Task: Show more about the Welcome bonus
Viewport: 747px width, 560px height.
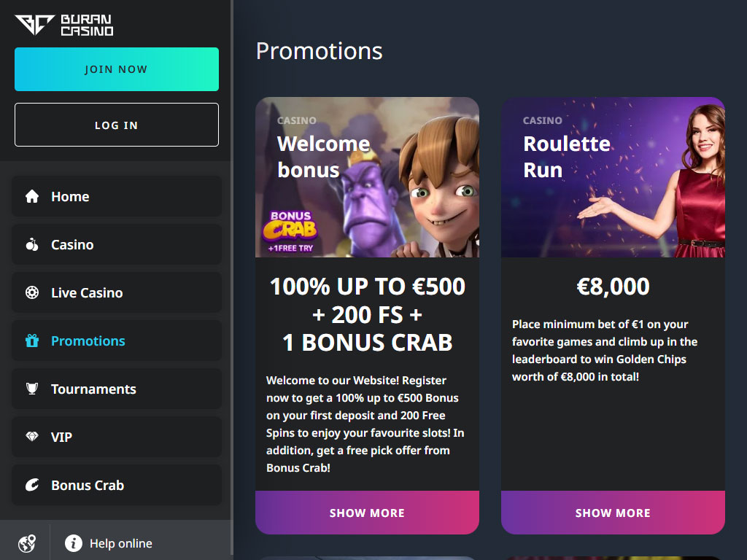Action: pyautogui.click(x=368, y=513)
